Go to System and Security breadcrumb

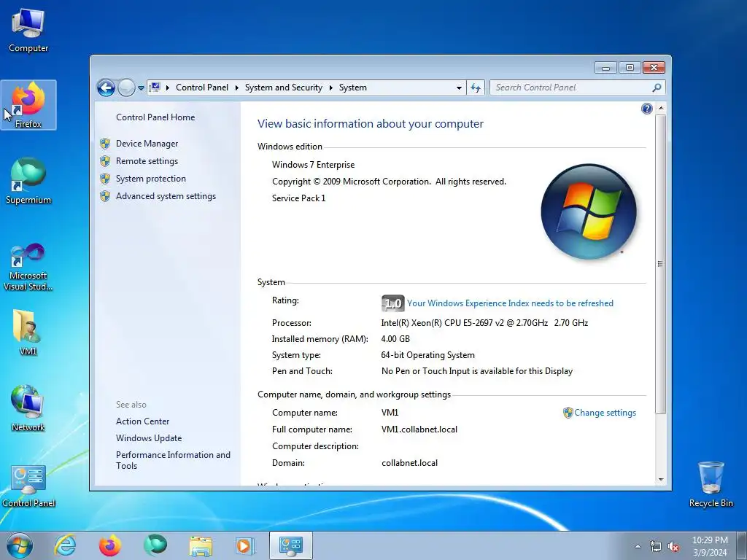[x=284, y=87]
